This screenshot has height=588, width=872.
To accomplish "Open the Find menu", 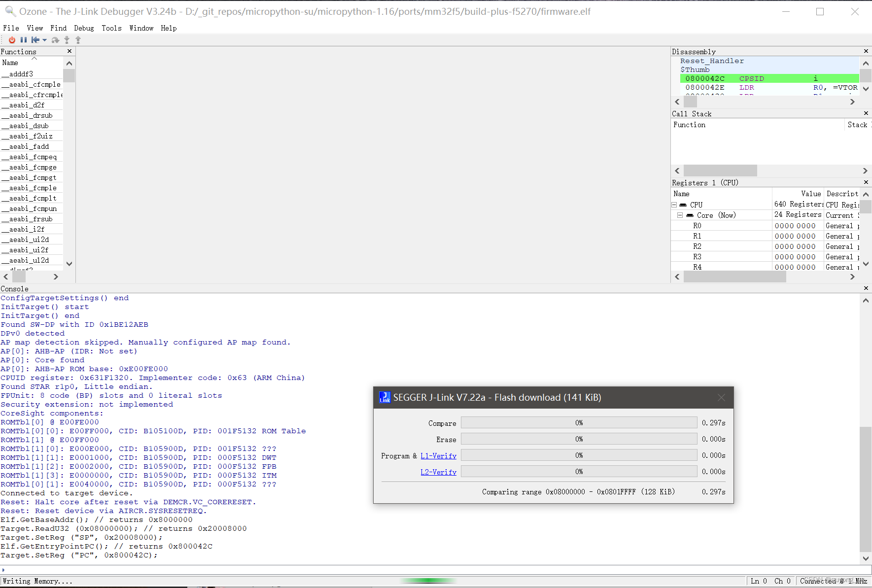I will point(58,28).
